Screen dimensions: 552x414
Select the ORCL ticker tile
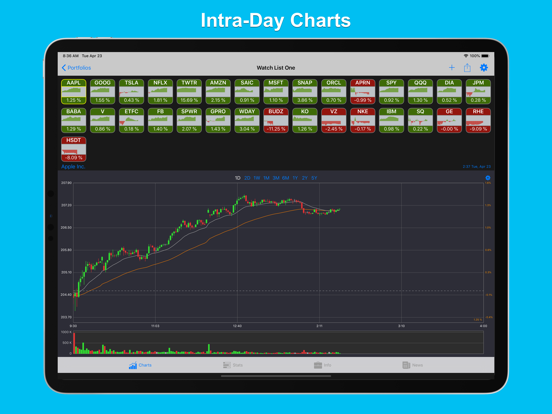[334, 92]
